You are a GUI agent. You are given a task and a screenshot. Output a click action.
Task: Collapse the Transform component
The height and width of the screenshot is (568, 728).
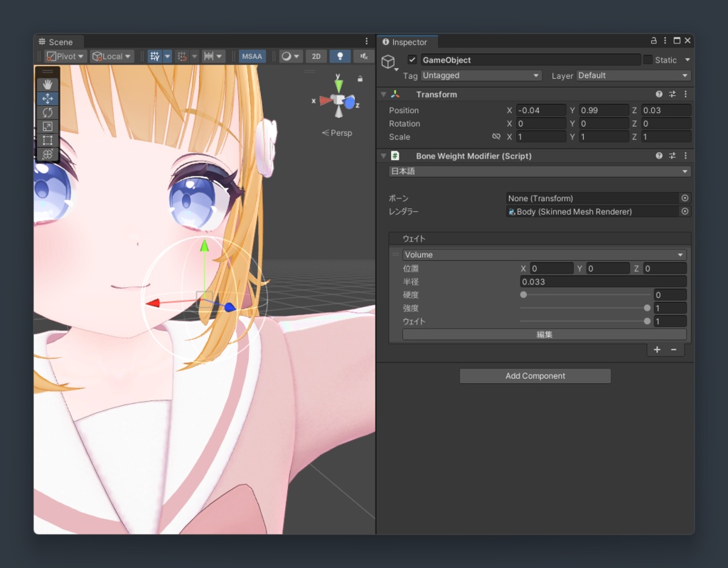[x=383, y=95]
